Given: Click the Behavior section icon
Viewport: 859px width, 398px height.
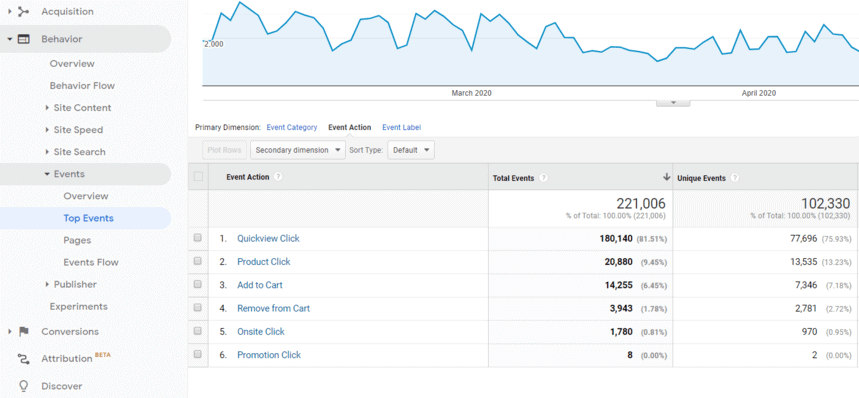Looking at the screenshot, I should click(24, 39).
